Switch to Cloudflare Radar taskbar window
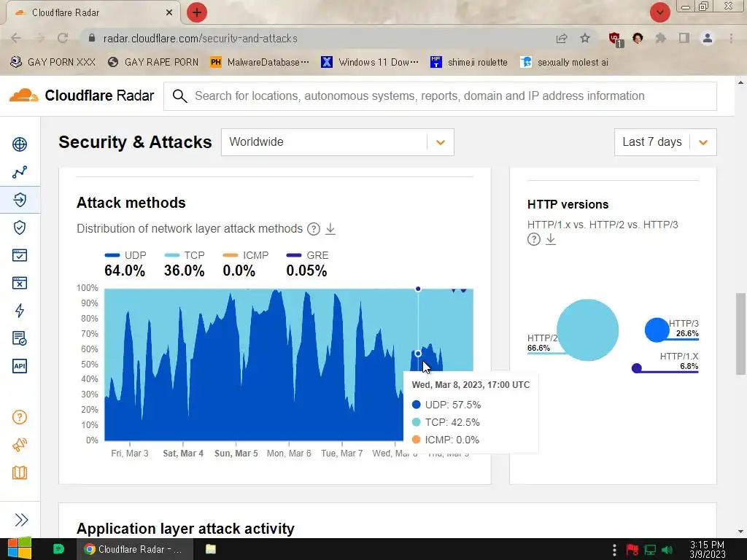 tap(135, 549)
